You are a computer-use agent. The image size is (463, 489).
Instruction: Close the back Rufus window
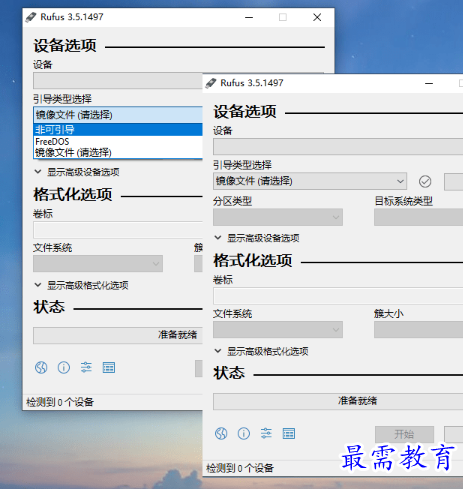[317, 17]
